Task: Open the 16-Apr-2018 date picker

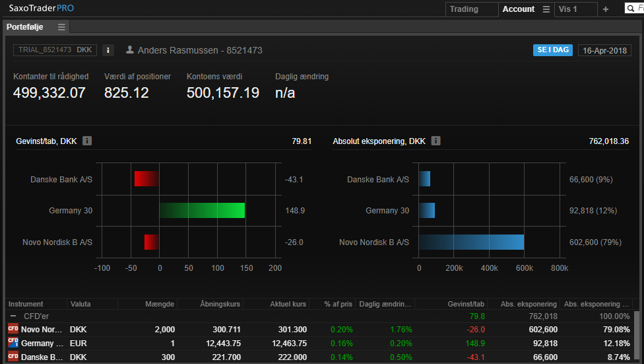Action: pos(604,50)
